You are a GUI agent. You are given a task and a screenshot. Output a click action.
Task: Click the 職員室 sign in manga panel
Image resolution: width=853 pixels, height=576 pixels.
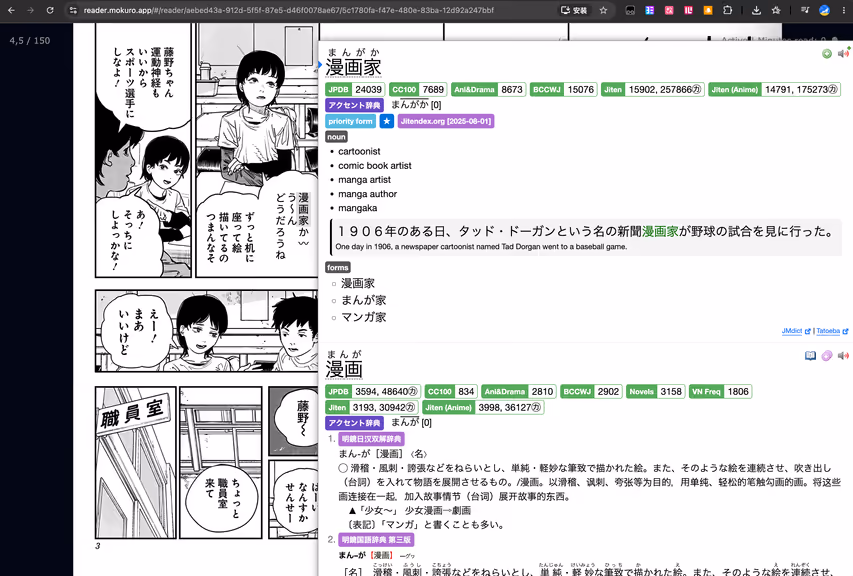pos(132,414)
